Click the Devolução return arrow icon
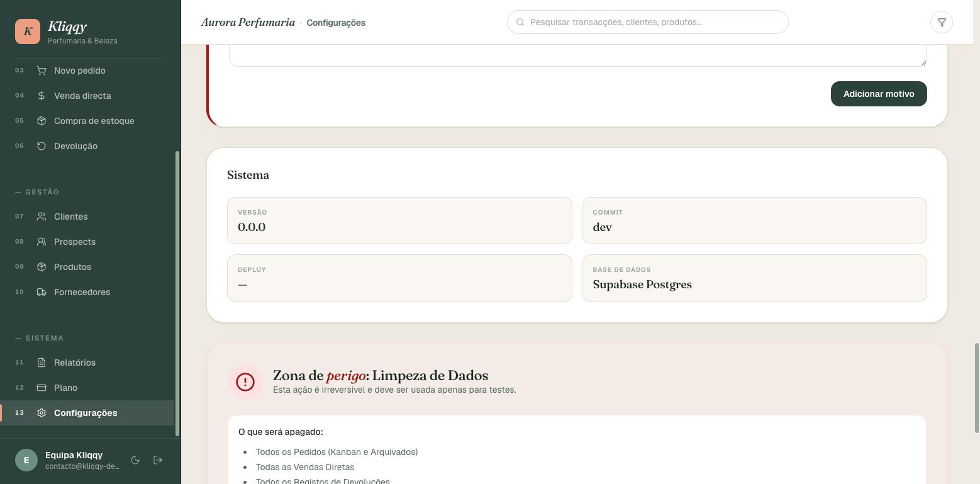 (x=42, y=146)
